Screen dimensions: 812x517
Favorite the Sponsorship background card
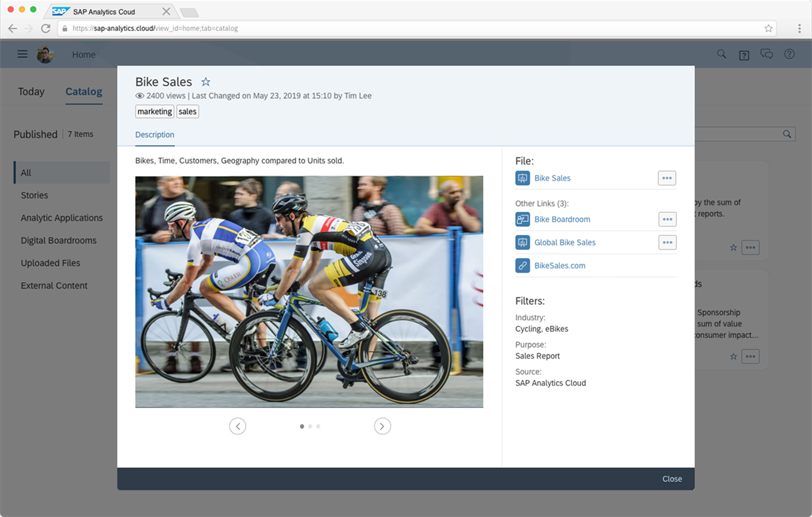click(x=734, y=357)
